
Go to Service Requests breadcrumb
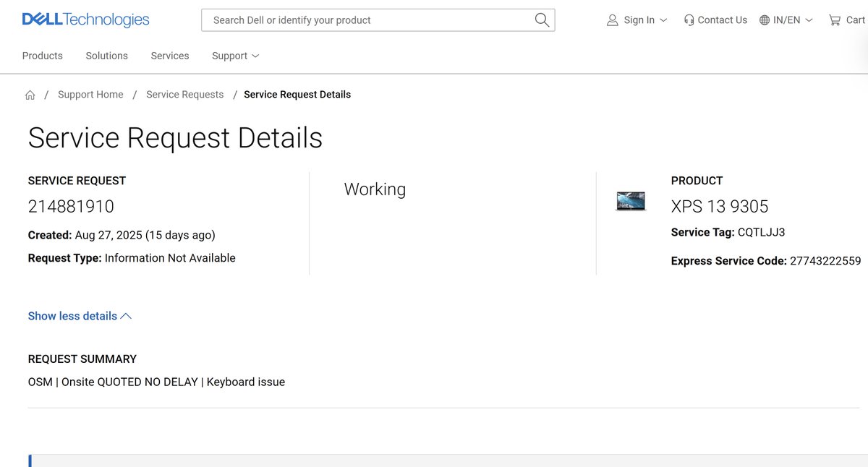coord(185,95)
